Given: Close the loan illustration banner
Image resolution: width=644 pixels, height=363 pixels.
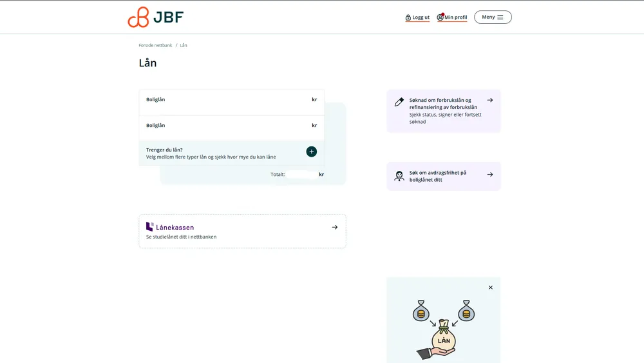Looking at the screenshot, I should pos(491,288).
